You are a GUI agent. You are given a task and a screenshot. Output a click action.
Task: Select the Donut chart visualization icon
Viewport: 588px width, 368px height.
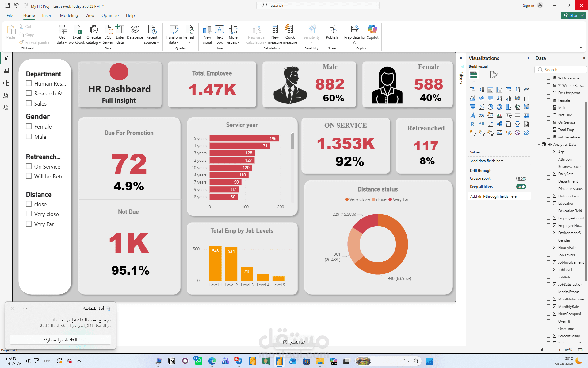499,107
